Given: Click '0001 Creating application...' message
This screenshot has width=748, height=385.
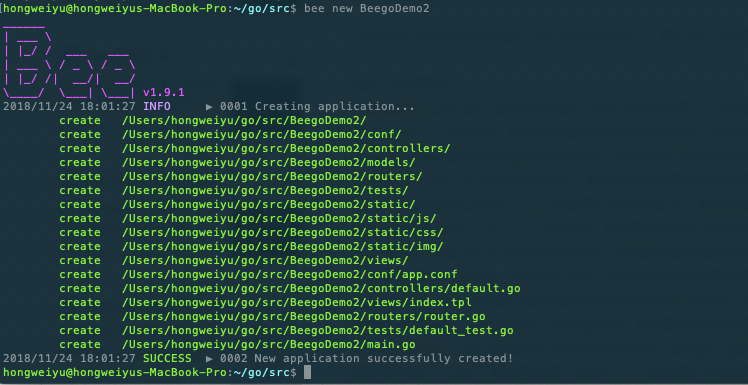Looking at the screenshot, I should (x=317, y=106).
